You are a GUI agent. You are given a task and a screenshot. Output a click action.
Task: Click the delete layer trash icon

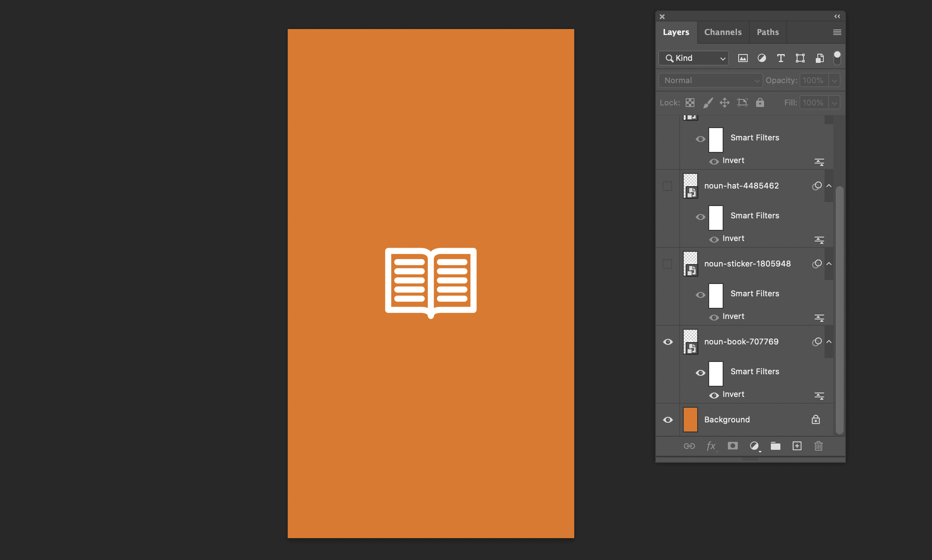click(x=818, y=446)
